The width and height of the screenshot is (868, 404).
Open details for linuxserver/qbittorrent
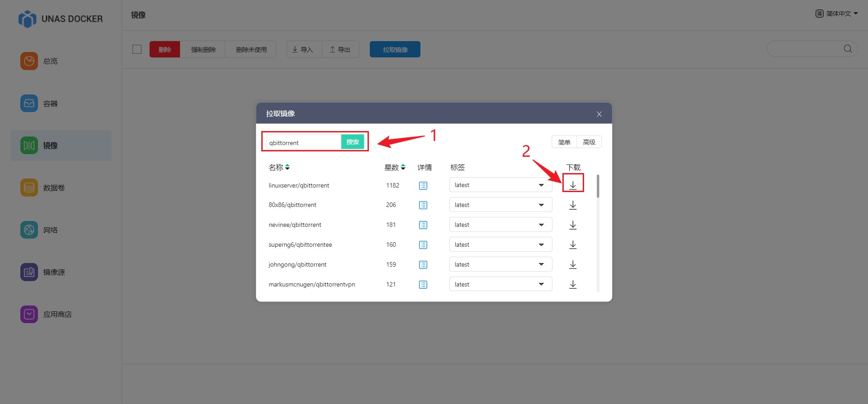(x=423, y=186)
